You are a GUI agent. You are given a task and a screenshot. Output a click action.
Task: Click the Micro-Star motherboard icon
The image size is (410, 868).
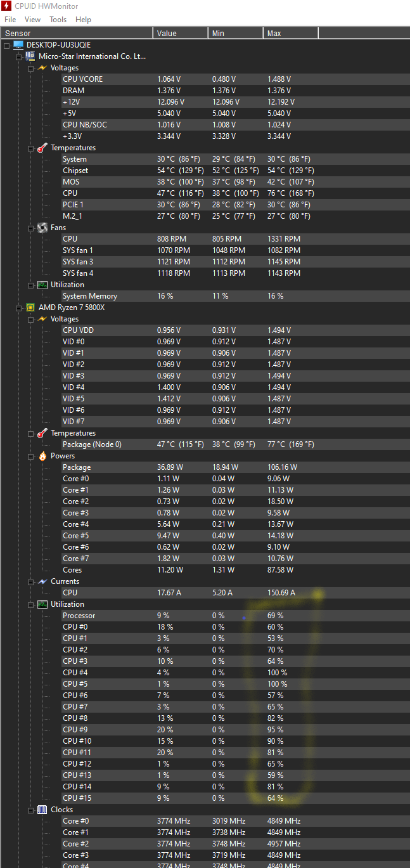30,56
